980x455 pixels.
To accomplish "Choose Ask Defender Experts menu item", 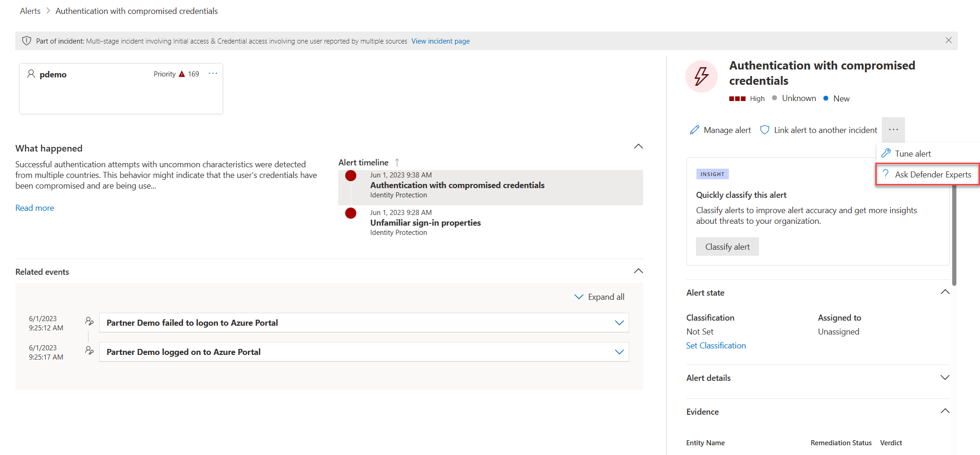I will tap(928, 175).
